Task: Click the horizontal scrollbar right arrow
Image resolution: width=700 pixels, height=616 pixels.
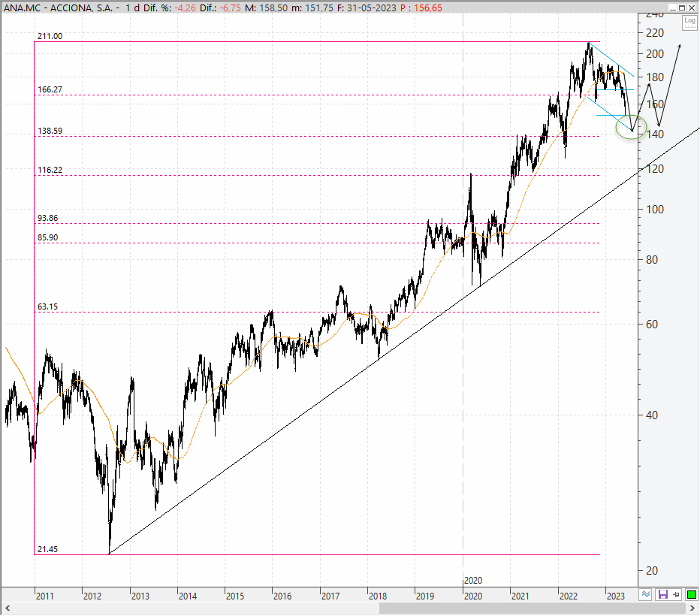Action: 692,608
